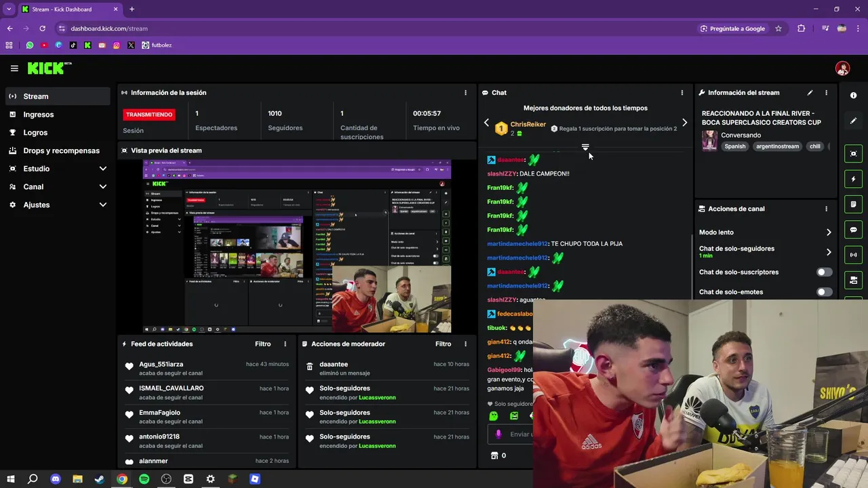Click the lightning bolt icon in the right rail
The height and width of the screenshot is (488, 868).
854,179
